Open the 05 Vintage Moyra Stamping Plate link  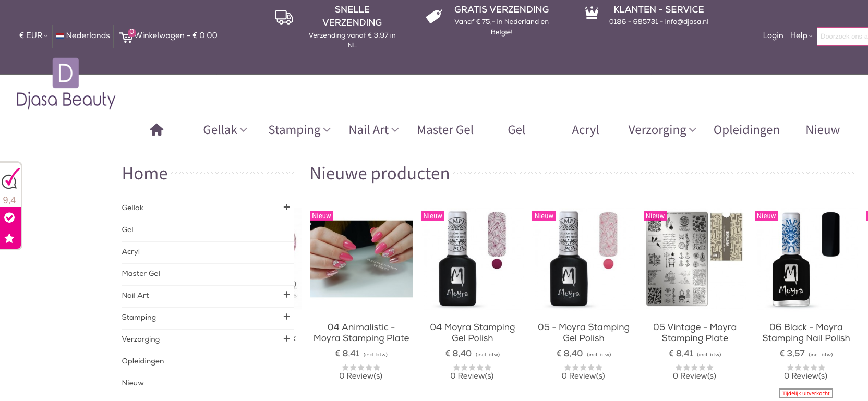[x=694, y=333]
